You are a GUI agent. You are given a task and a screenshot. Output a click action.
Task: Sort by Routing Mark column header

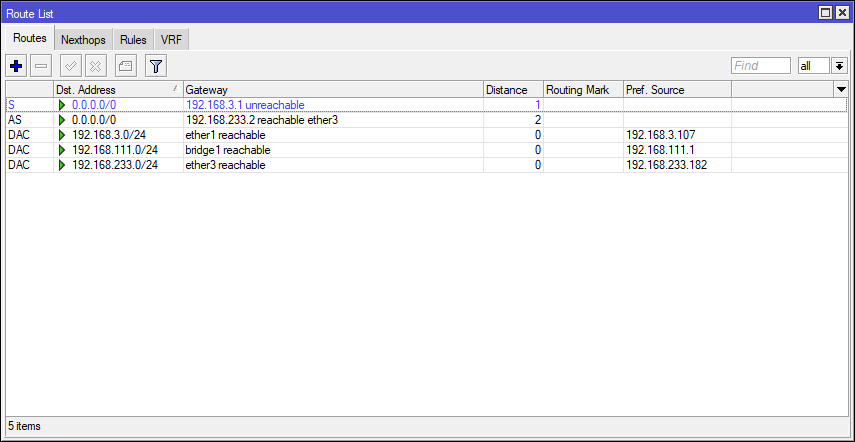coord(583,89)
